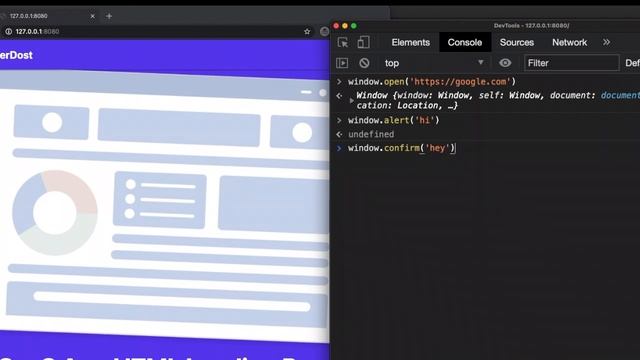Screen dimensions: 640x360
Task: Switch to the Network tab
Action: [x=569, y=42]
